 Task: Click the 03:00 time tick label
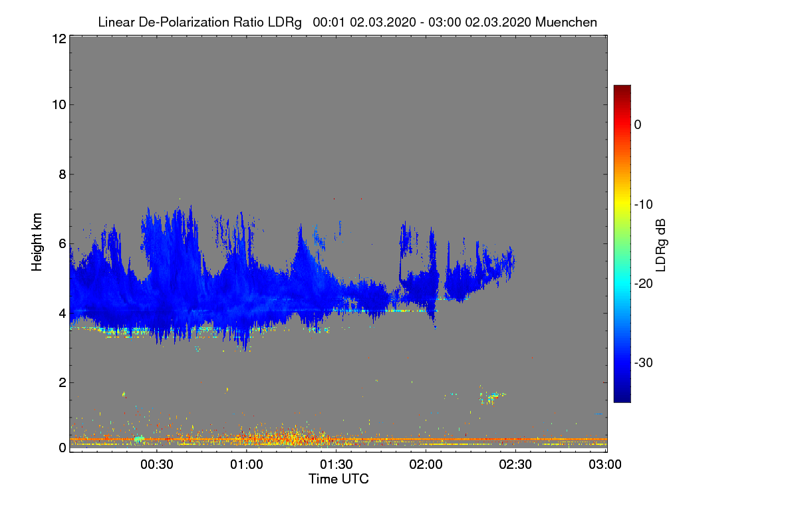click(605, 465)
